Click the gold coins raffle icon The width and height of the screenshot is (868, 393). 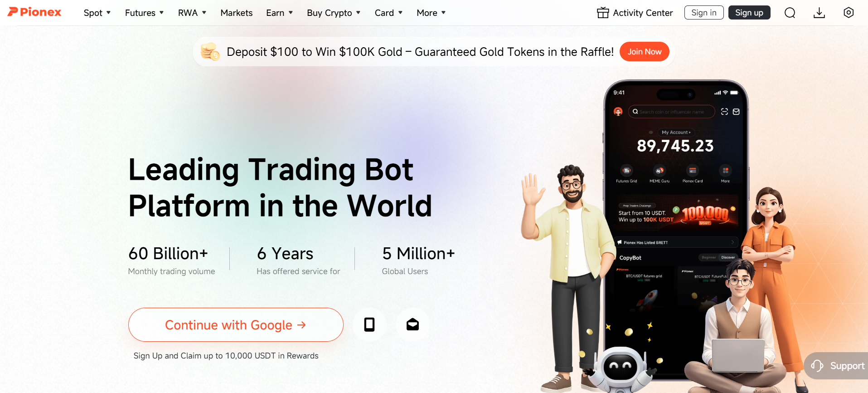coord(210,52)
